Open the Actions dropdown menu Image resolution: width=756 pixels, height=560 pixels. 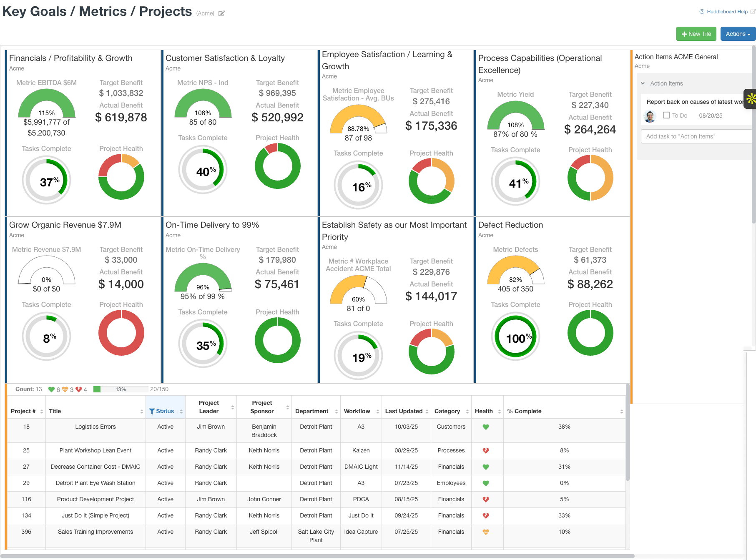tap(737, 34)
